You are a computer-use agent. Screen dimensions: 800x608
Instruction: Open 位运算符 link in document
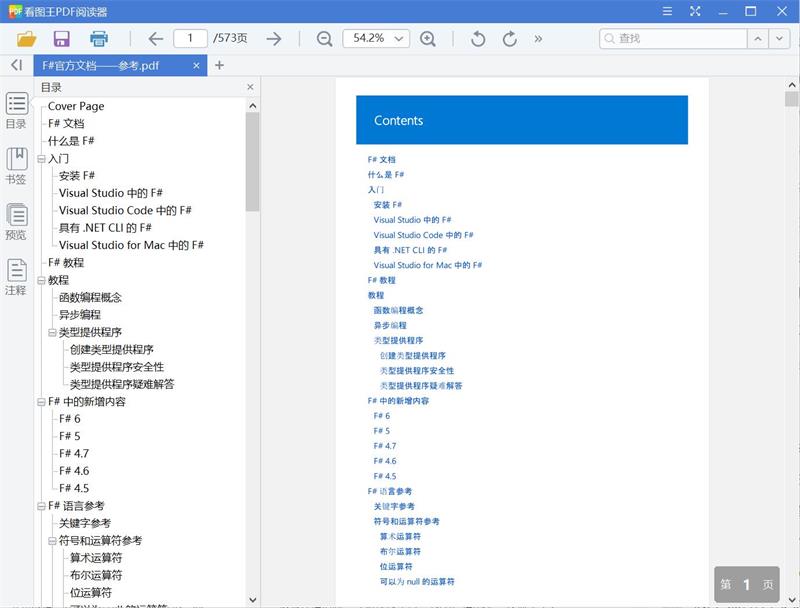coord(396,567)
